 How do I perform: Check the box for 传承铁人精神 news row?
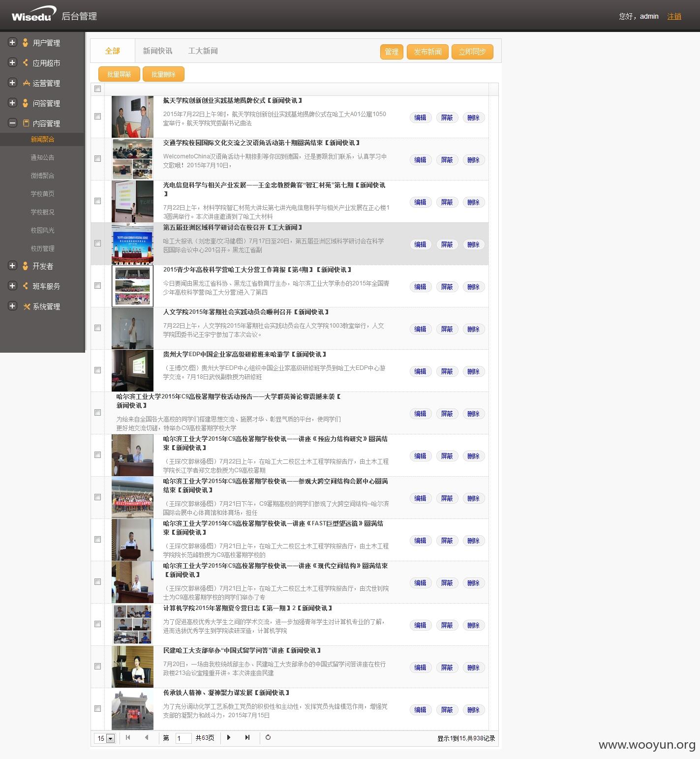point(97,709)
